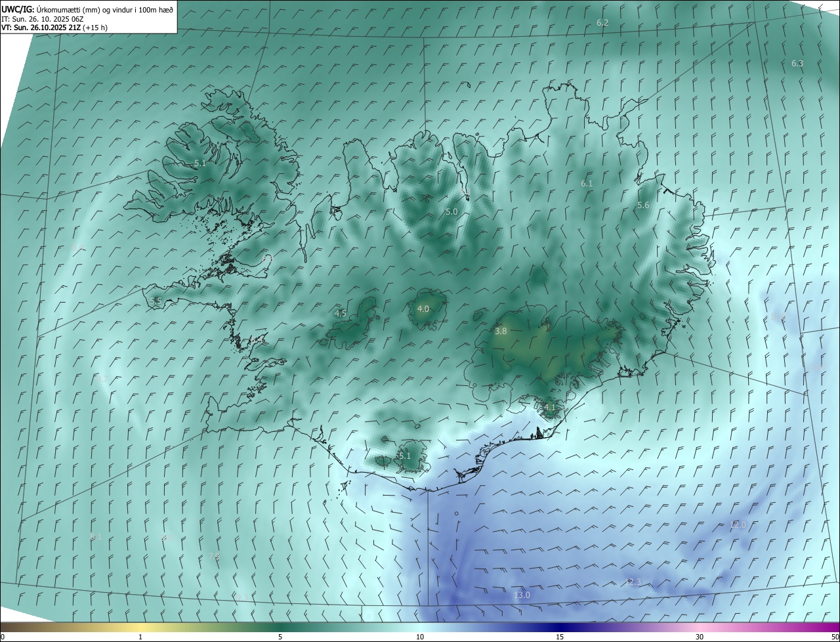Click the 12.3 value over the sea
Viewport: 840px width, 642px height.
[x=632, y=582]
